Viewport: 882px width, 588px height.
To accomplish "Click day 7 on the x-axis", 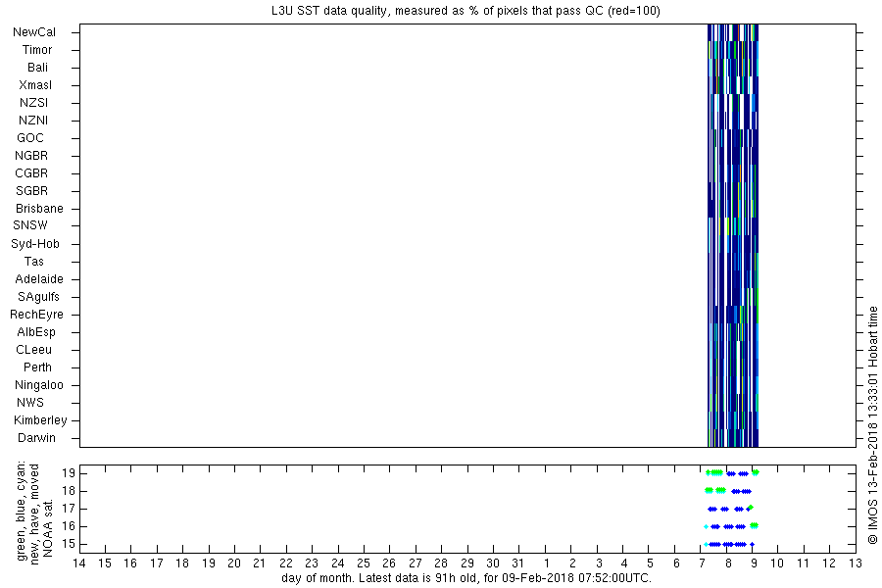I will click(x=702, y=563).
